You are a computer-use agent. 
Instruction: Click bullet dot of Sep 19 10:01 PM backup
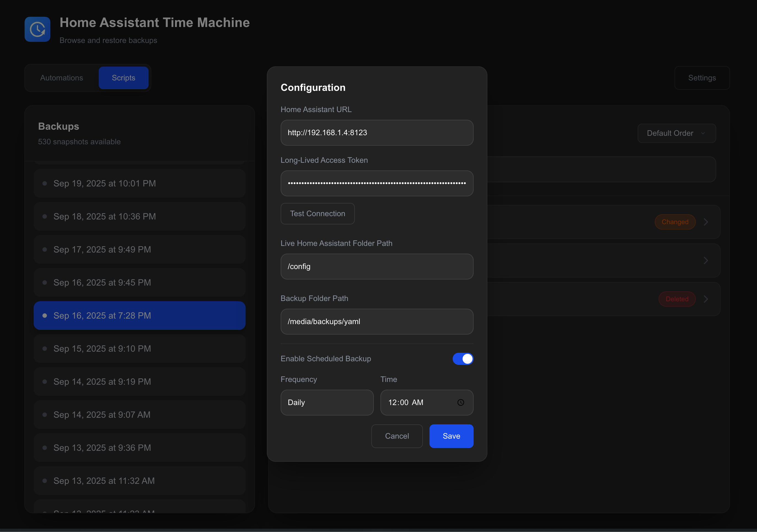point(44,183)
